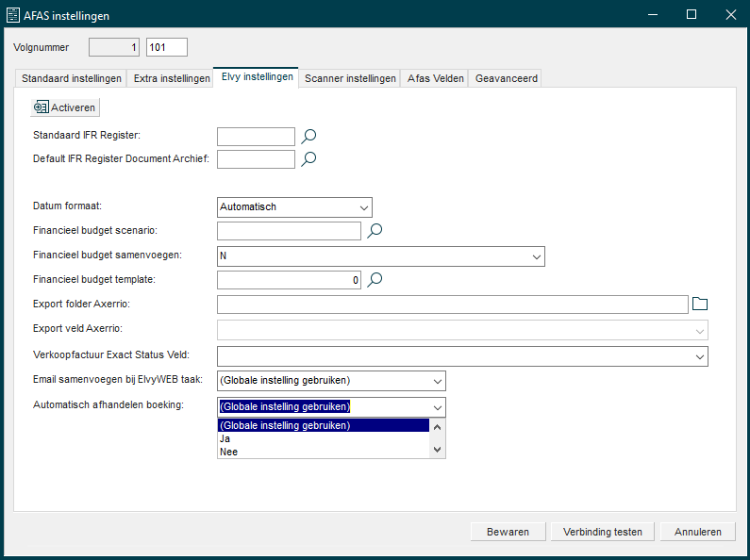Open the Scanner instellingen tab

[x=350, y=79]
